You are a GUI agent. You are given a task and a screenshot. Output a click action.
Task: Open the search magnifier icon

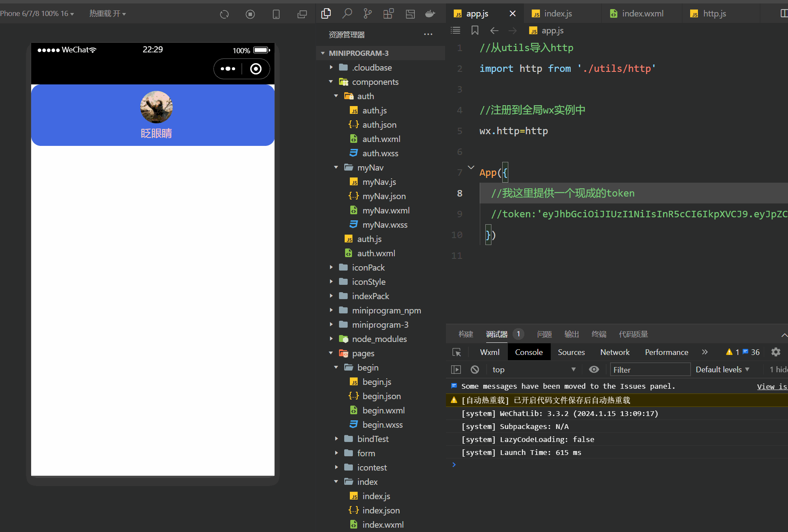(x=347, y=14)
